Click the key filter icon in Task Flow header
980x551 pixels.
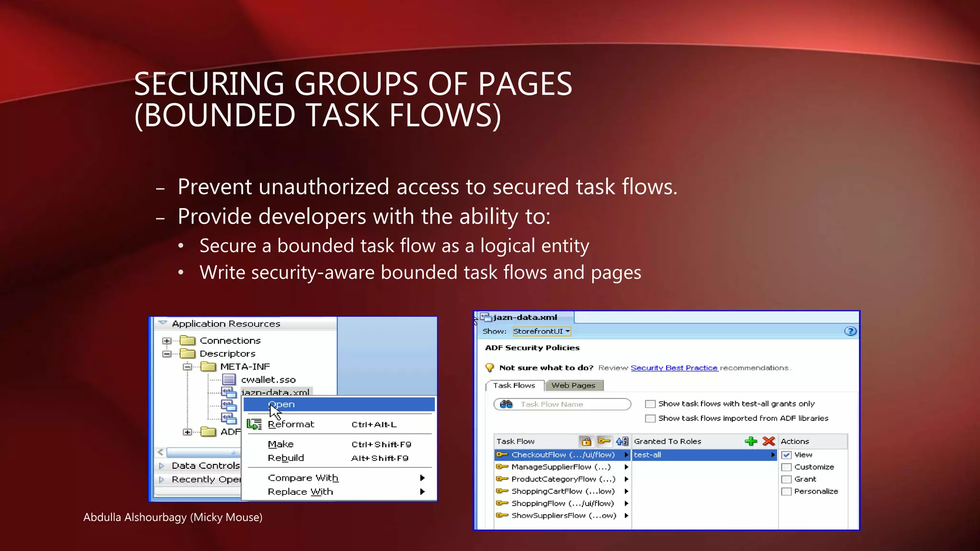(604, 441)
